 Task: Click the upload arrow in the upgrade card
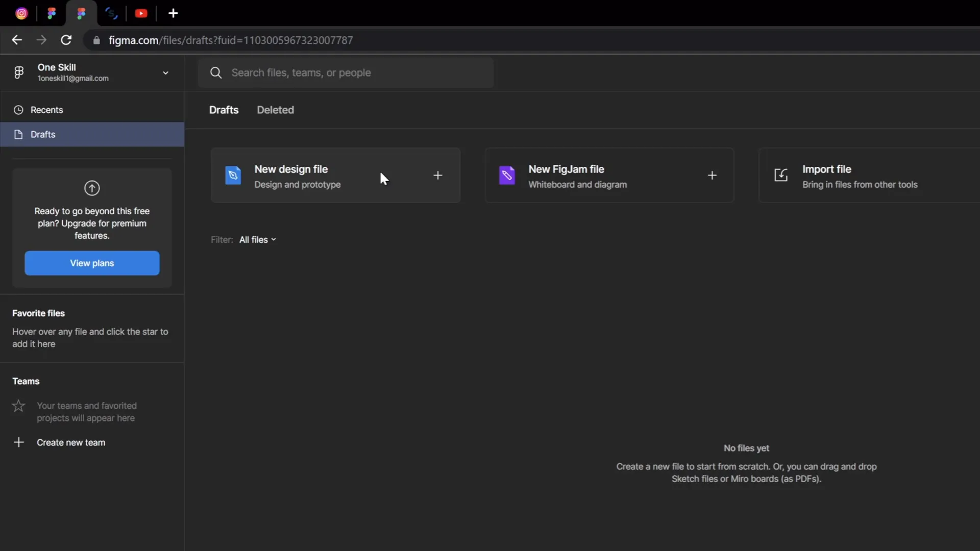pos(91,188)
